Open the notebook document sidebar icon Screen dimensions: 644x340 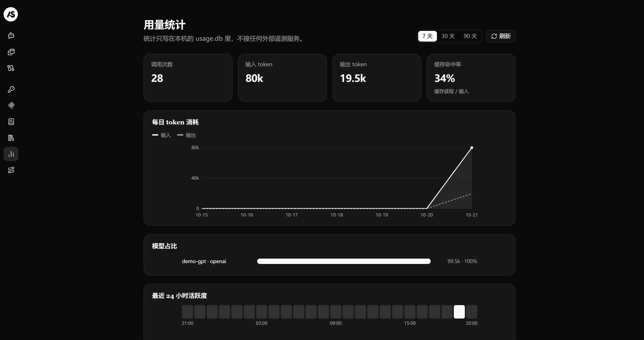coord(11,122)
